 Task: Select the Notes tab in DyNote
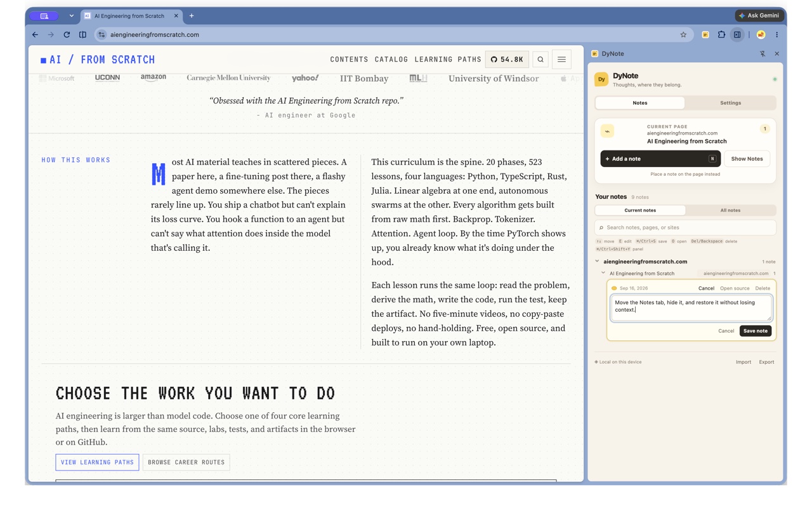pyautogui.click(x=640, y=103)
